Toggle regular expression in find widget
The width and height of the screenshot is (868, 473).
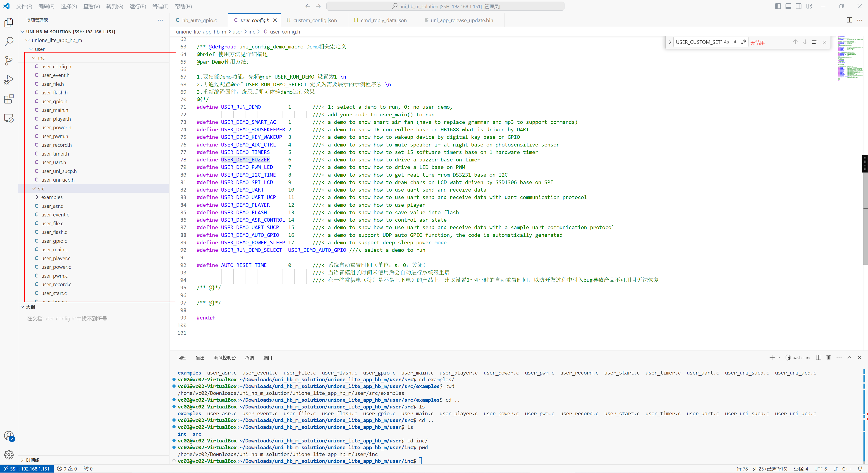(x=744, y=42)
